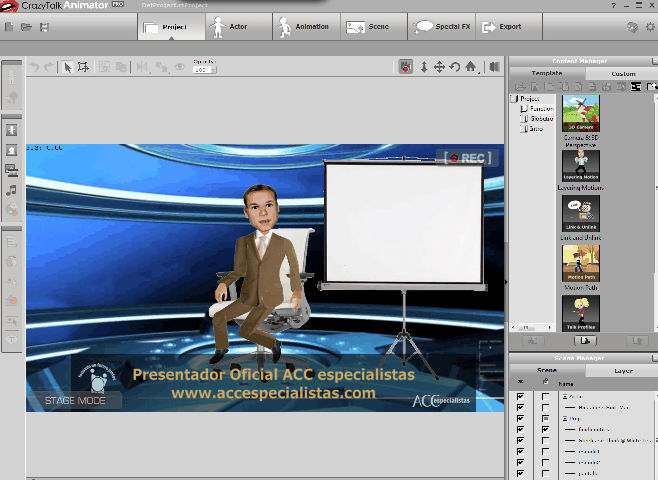Image resolution: width=658 pixels, height=480 pixels.
Task: Toggle visibility checkbox for Actor row
Action: click(x=520, y=397)
